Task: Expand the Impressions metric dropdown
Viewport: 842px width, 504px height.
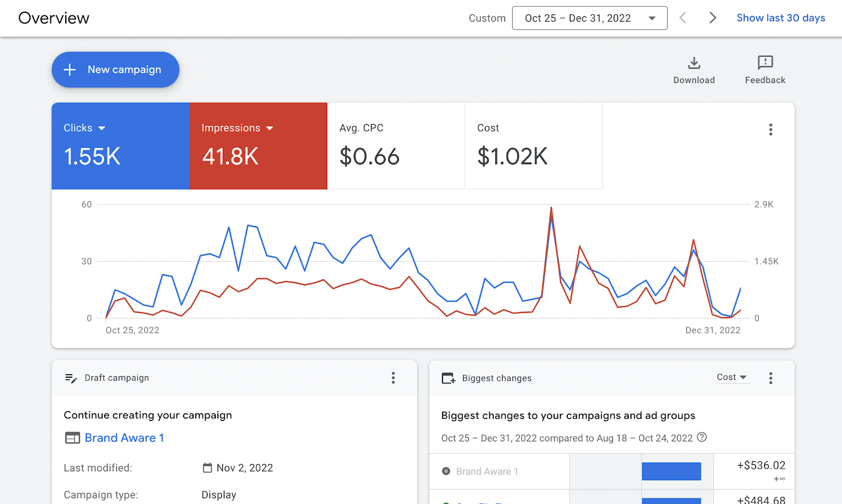Action: pyautogui.click(x=269, y=128)
